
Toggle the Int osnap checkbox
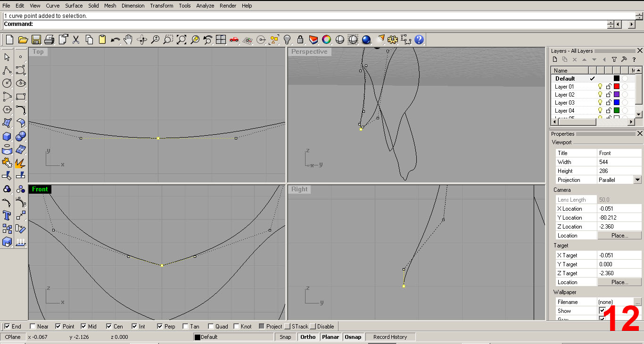point(134,326)
